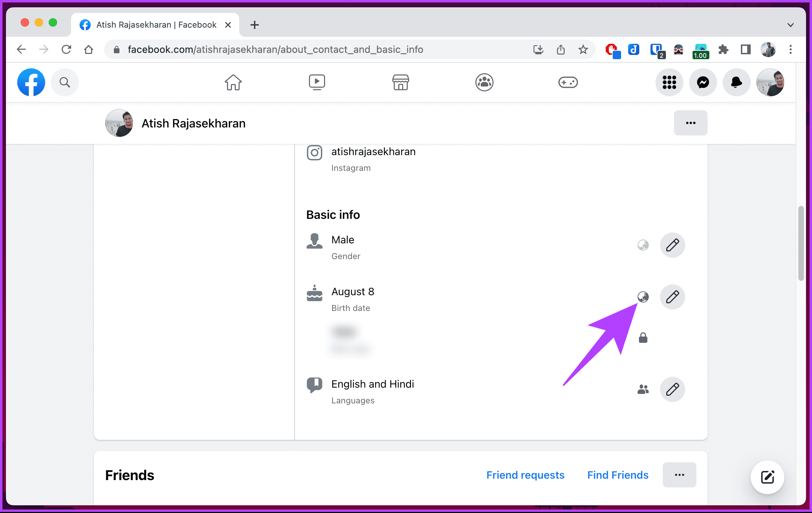
Task: Click the Basic info heading
Action: click(333, 215)
